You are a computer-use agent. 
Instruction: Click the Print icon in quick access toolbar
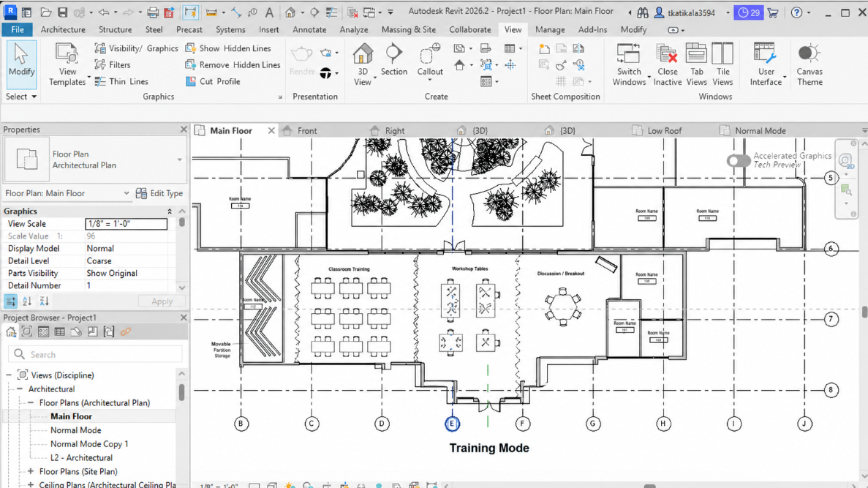pos(153,12)
